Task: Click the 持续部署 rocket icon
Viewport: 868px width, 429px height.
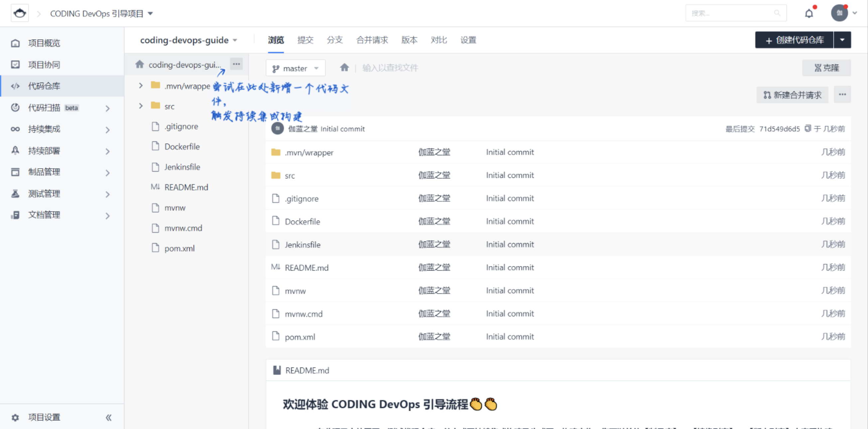Action: [15, 150]
